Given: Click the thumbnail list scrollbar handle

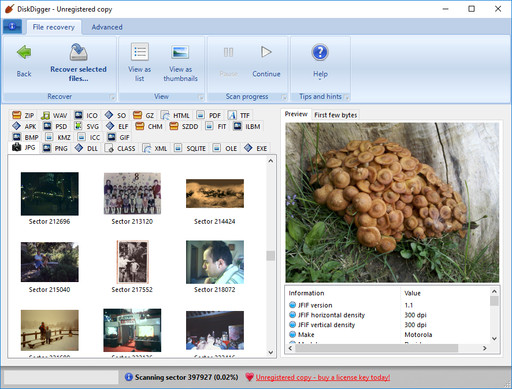Looking at the screenshot, I should (x=271, y=256).
